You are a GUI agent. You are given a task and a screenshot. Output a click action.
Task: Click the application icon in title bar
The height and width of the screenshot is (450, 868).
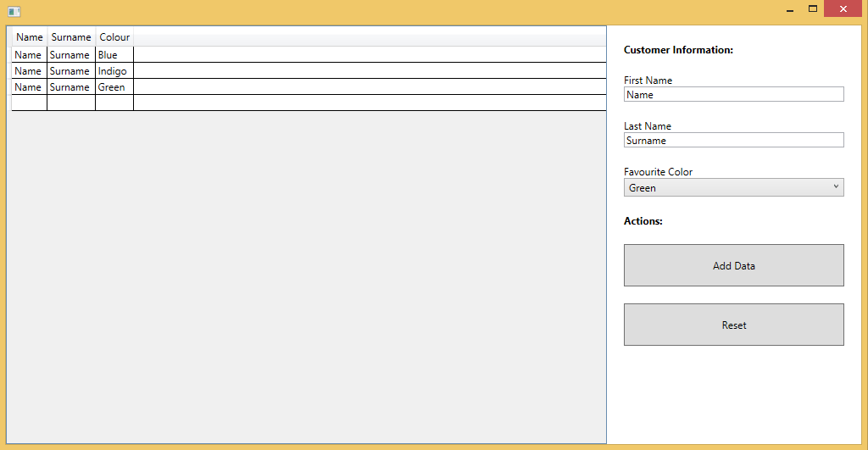(14, 11)
